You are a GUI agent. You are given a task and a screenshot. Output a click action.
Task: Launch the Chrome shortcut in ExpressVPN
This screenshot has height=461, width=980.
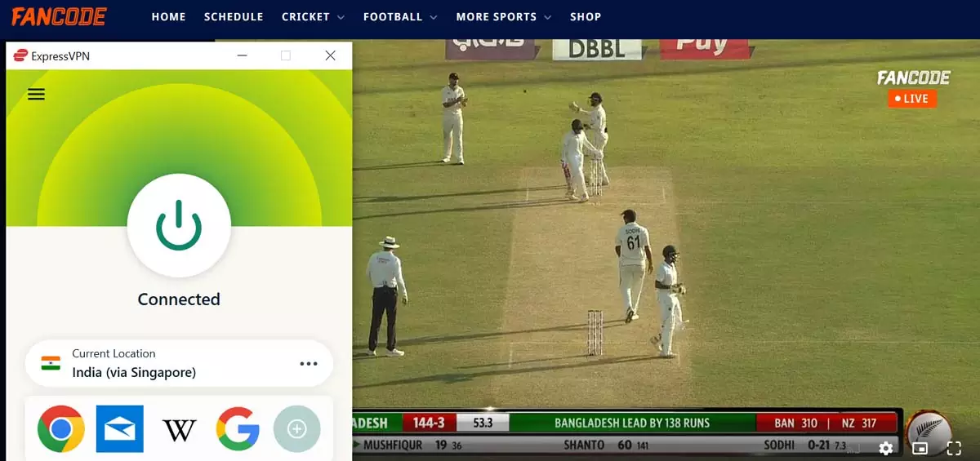pos(60,428)
